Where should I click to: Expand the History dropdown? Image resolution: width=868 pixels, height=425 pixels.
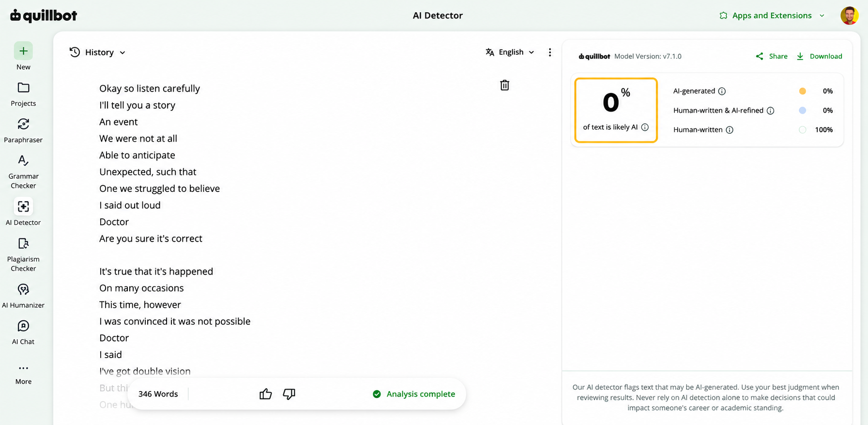click(97, 52)
